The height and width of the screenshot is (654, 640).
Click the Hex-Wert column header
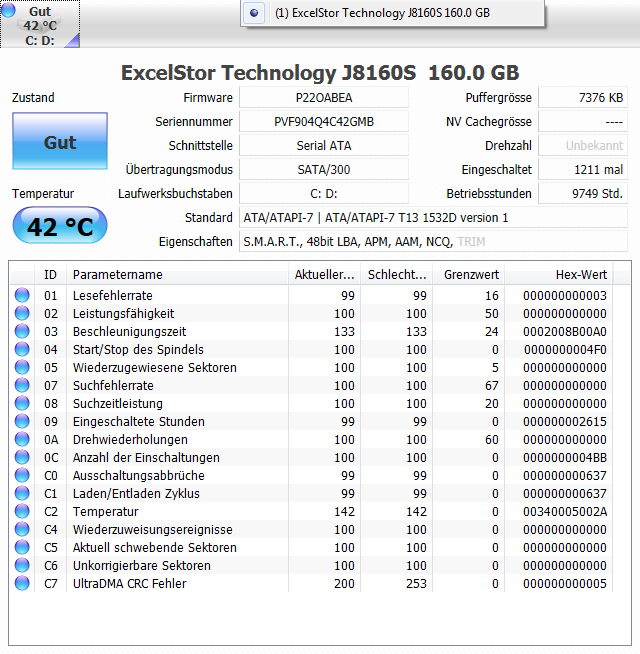(559, 275)
